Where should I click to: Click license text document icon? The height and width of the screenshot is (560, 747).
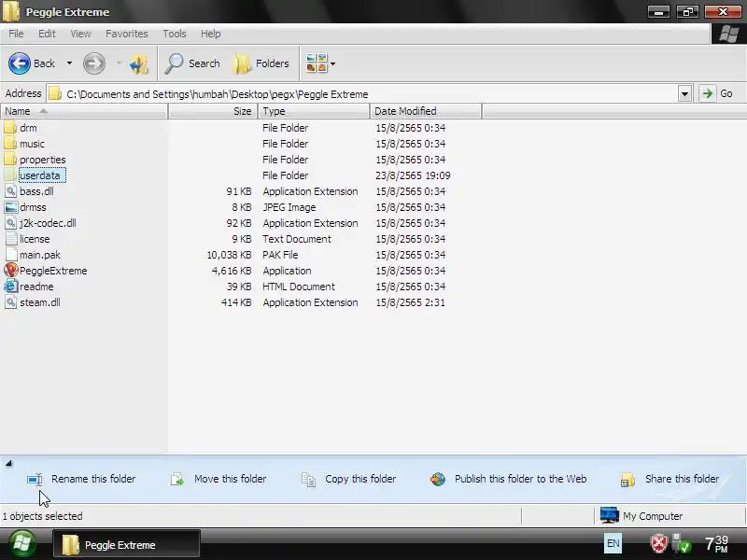(x=11, y=239)
